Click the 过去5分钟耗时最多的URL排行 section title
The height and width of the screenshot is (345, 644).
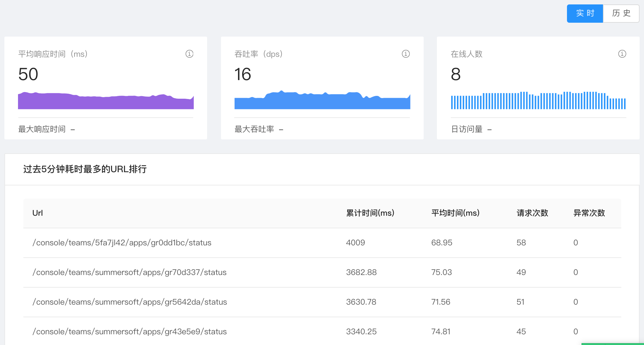[x=85, y=169]
